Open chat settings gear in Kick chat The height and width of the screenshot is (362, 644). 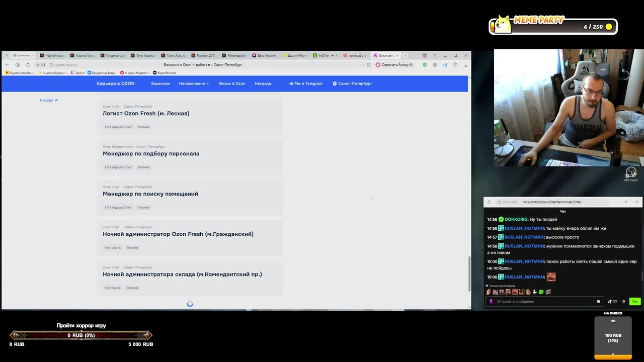tap(624, 302)
